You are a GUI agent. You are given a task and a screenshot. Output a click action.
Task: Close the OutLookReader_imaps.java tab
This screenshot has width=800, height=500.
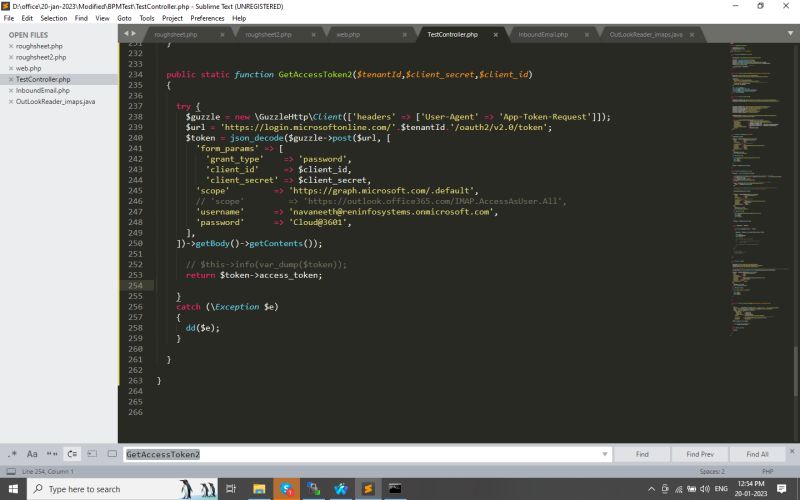(692, 35)
